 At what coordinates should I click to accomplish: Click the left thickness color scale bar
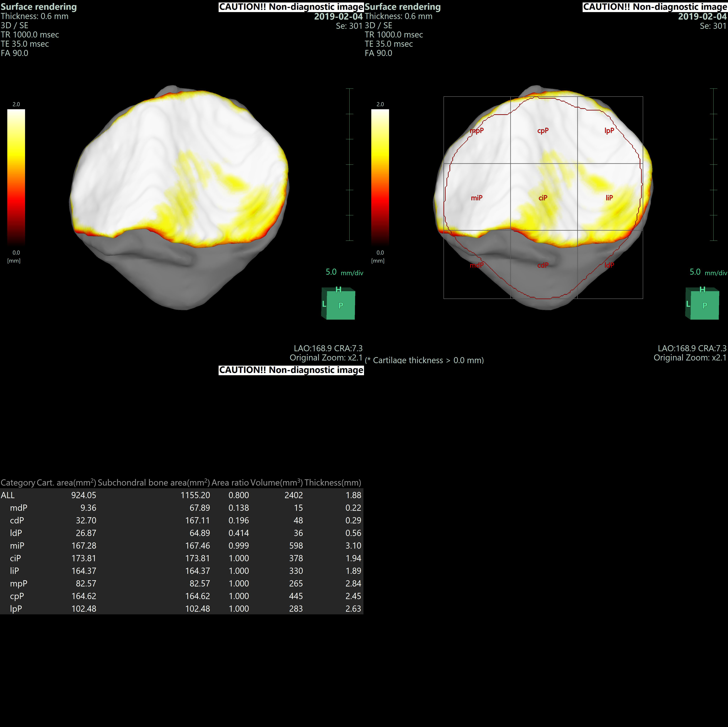pyautogui.click(x=16, y=177)
